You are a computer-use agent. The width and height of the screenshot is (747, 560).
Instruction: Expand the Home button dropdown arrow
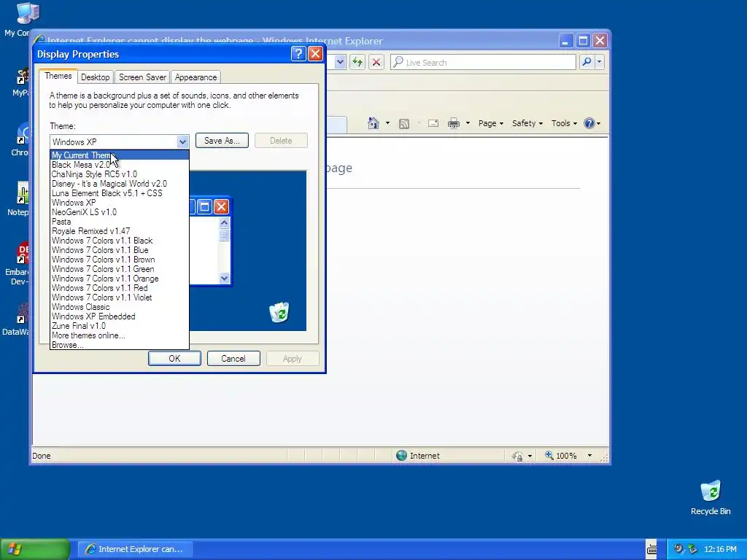[387, 123]
